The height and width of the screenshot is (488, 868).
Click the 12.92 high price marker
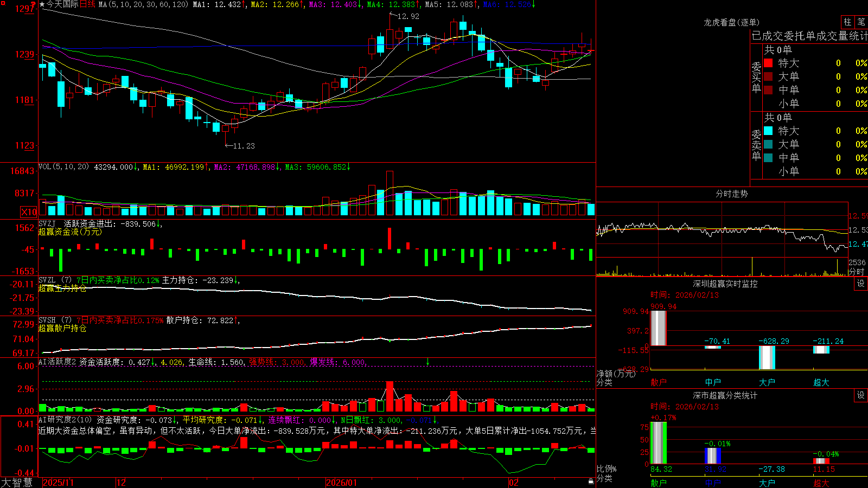pyautogui.click(x=408, y=16)
